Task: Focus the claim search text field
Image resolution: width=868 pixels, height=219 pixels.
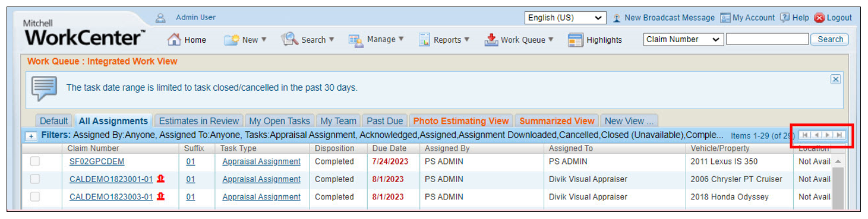Action: click(x=767, y=39)
